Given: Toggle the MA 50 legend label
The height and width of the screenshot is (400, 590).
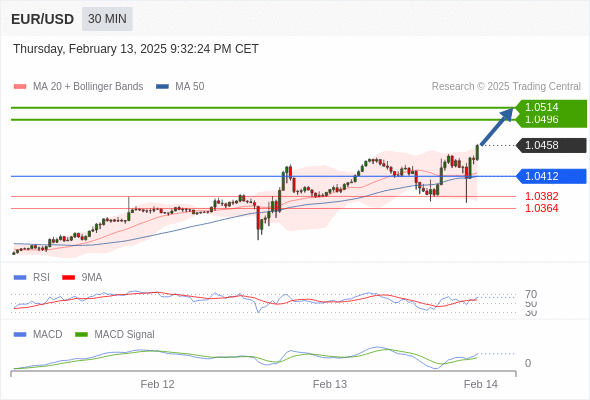Looking at the screenshot, I should tap(190, 87).
